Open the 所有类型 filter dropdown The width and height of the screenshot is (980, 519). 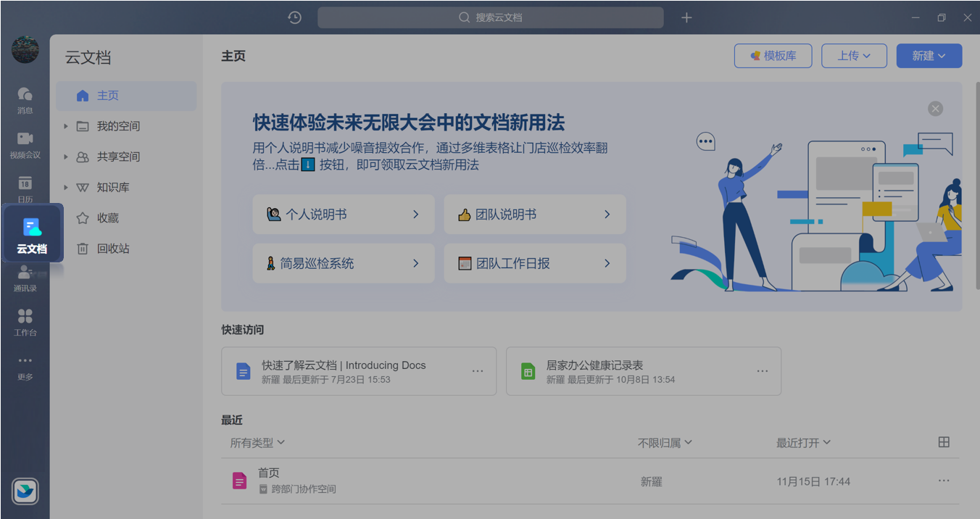(x=257, y=442)
